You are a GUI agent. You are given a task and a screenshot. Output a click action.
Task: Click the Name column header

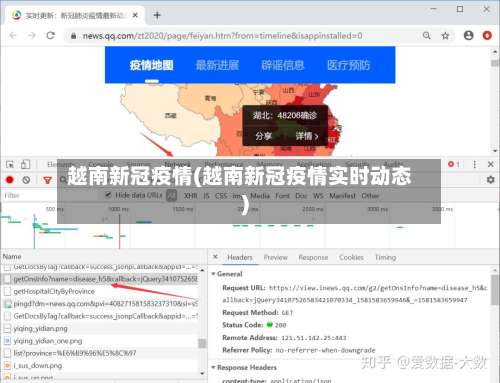click(12, 256)
